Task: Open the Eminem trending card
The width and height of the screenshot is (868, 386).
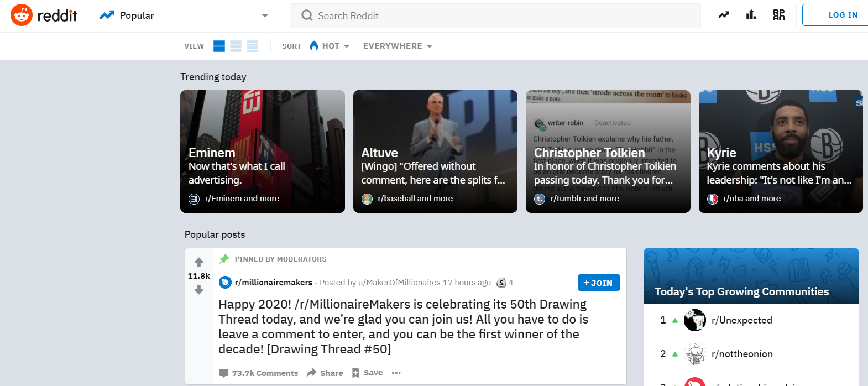Action: coord(262,152)
